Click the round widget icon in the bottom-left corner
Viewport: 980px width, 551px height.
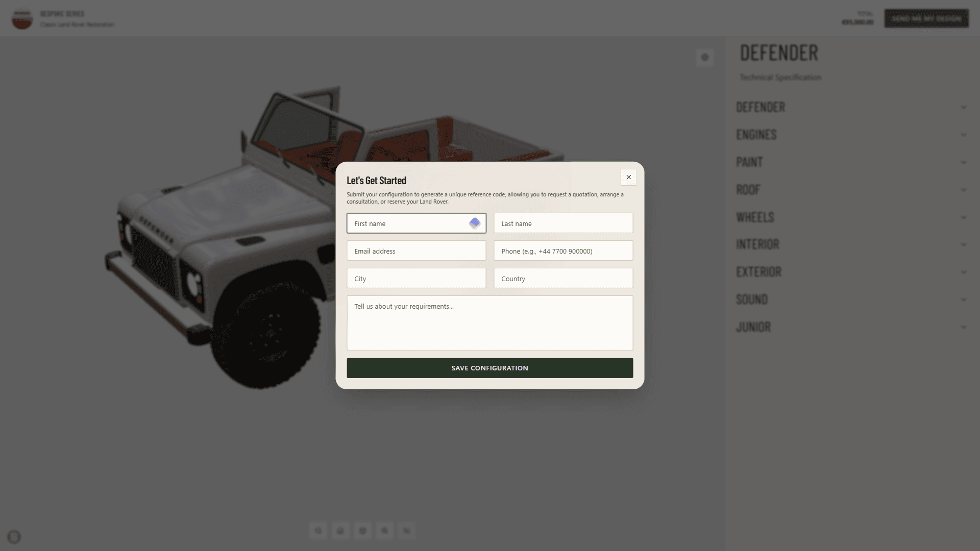click(x=14, y=537)
